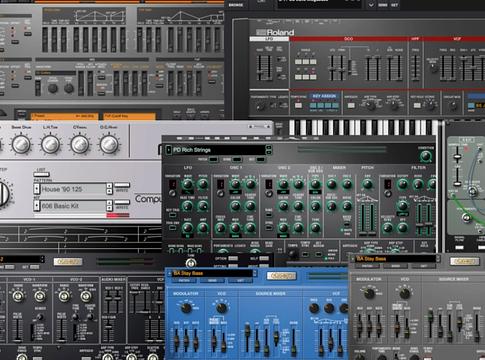Click the Bass Drum level knob on TR-606
The height and width of the screenshot is (360, 485).
[21, 144]
